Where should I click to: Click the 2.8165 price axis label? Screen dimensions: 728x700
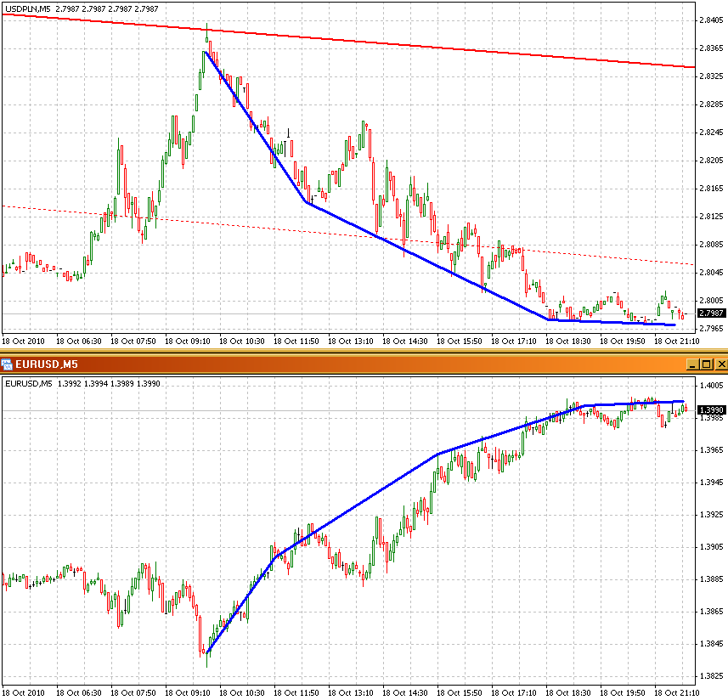(711, 189)
